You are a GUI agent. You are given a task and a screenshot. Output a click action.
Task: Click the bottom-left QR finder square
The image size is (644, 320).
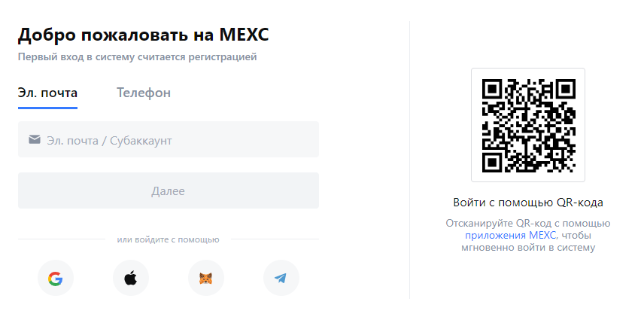click(x=492, y=160)
